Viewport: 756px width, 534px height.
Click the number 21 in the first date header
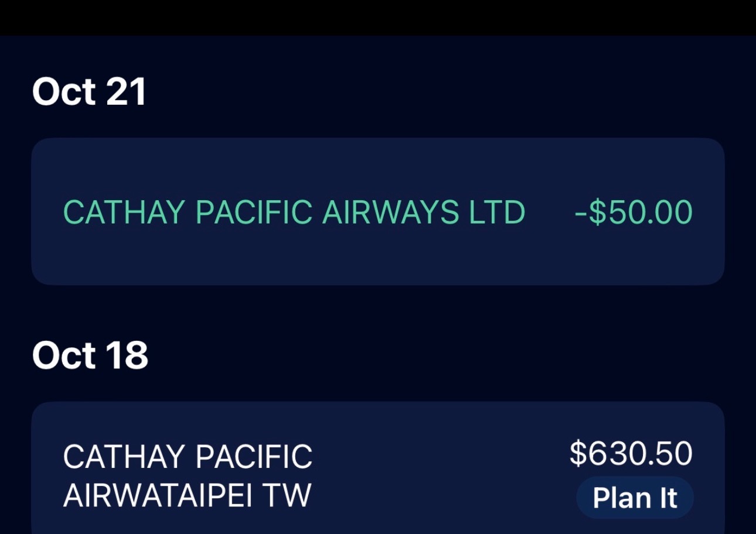coord(126,92)
